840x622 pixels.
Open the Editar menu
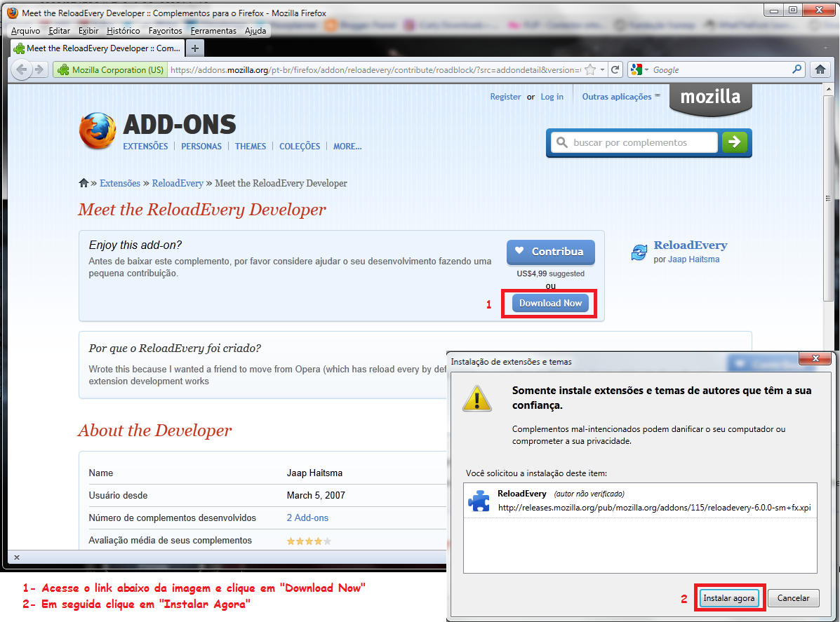[59, 31]
